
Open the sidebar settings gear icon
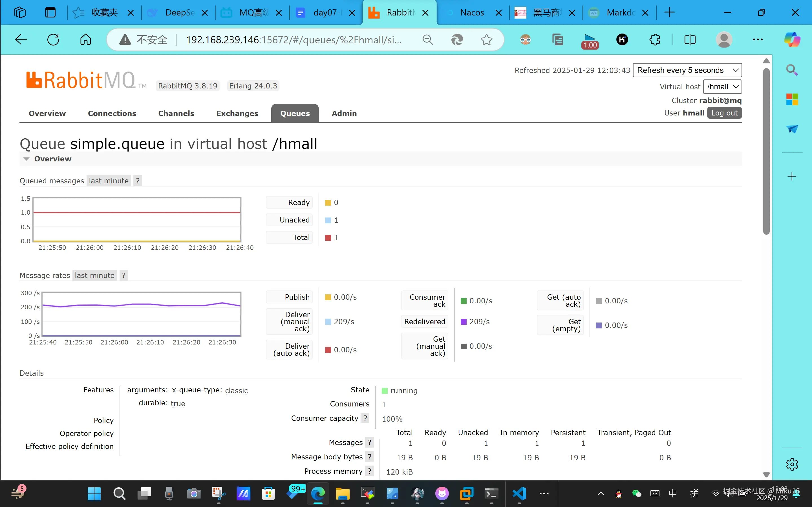pos(792,464)
